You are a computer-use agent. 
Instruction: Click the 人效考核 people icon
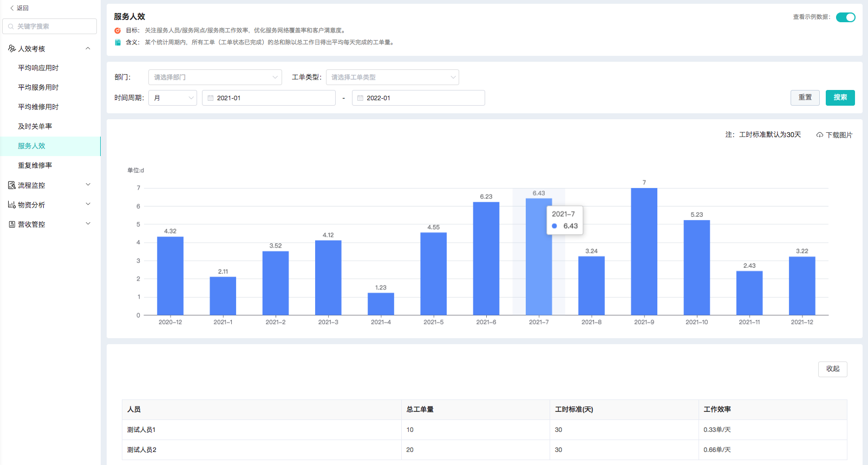[x=12, y=49]
